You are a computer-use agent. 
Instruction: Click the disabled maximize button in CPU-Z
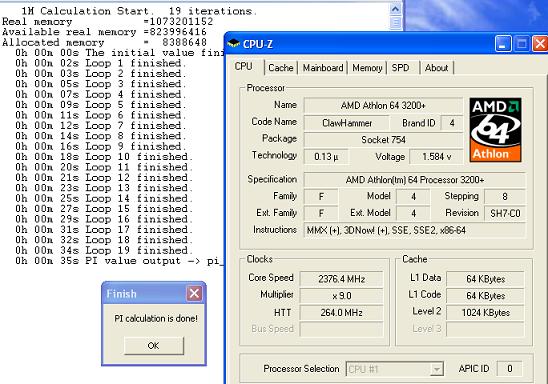click(521, 44)
